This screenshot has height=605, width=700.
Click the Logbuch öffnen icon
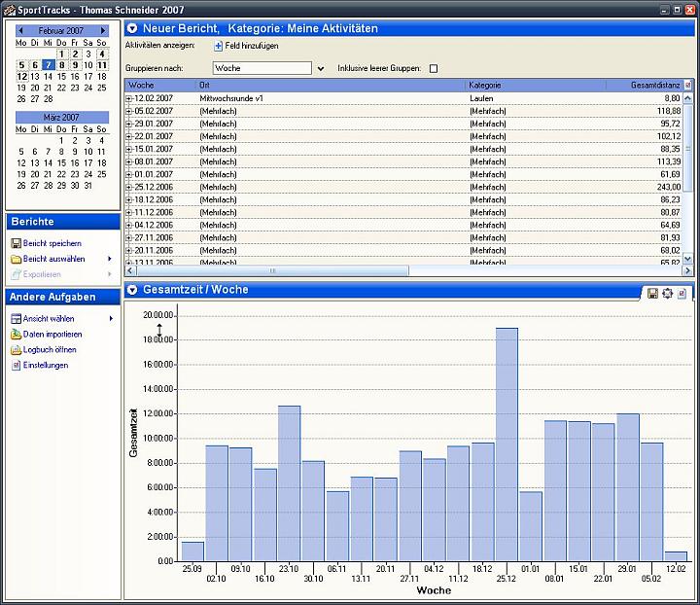coord(17,349)
